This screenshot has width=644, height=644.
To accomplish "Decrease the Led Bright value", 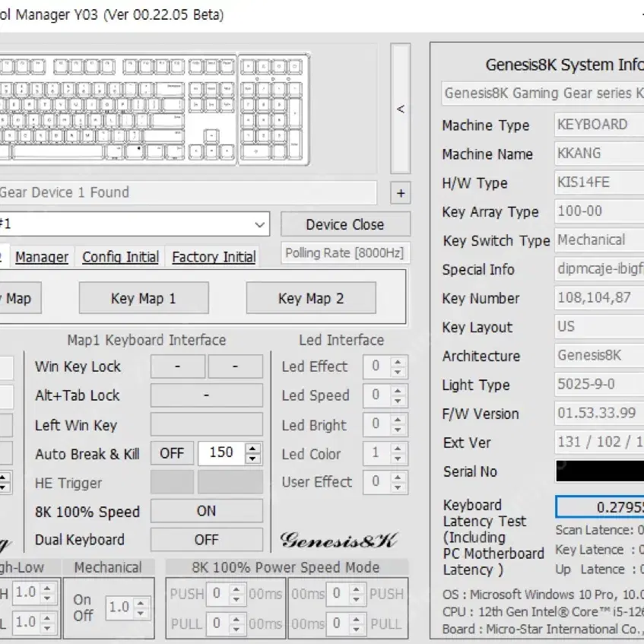I will [398, 429].
